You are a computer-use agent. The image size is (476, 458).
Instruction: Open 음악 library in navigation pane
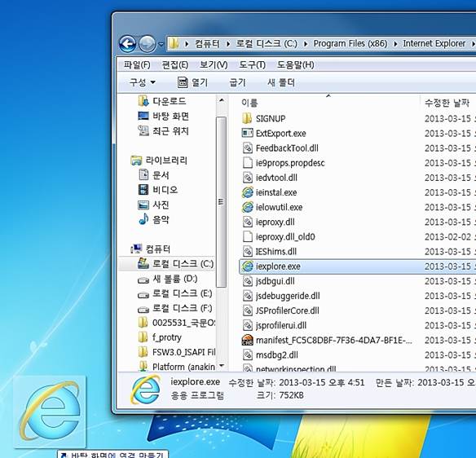click(153, 219)
